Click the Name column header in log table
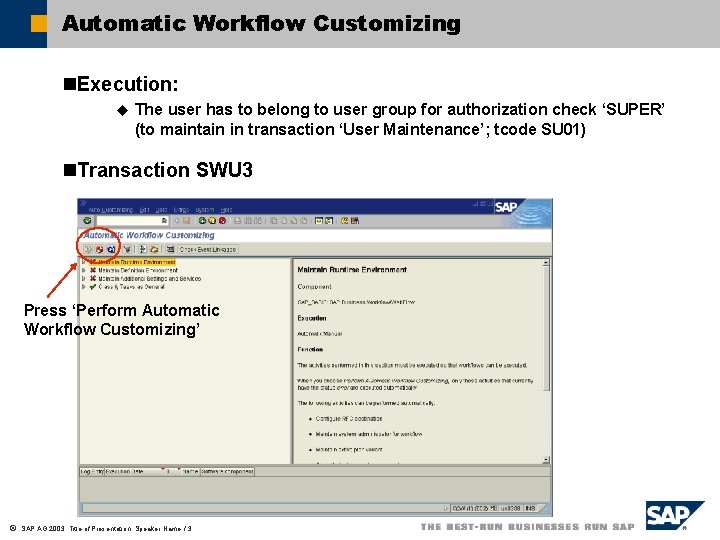The image size is (720, 540). point(190,472)
